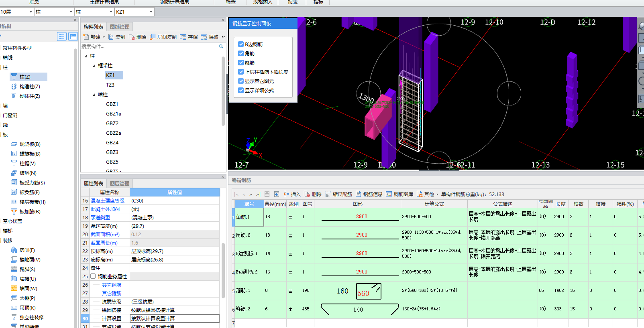
Task: Toggle 箍筋 checkbox
Action: 241,63
